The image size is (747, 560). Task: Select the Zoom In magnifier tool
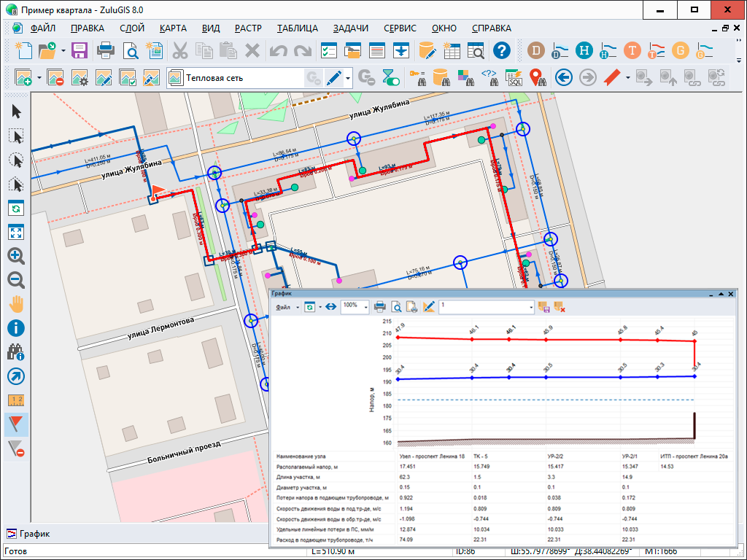[x=16, y=256]
